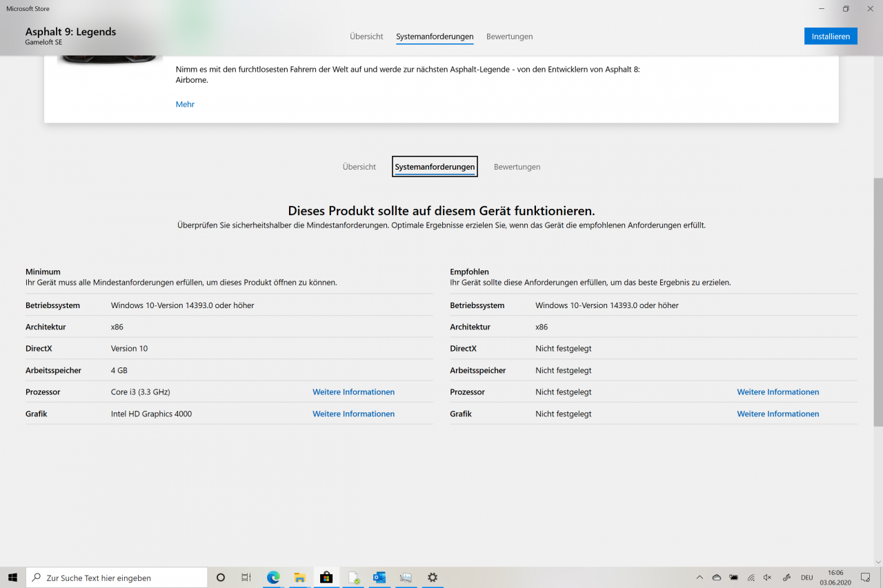Open the Wi-Fi network tray icon
Screen dimensions: 883x588
751,578
